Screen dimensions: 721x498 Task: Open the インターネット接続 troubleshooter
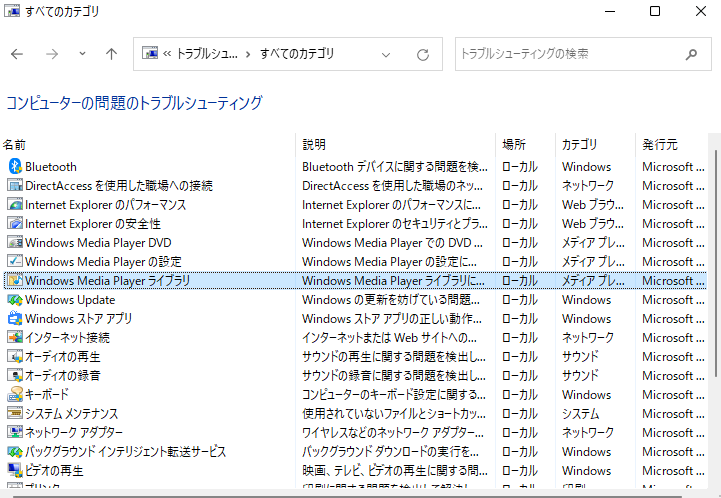click(67, 338)
